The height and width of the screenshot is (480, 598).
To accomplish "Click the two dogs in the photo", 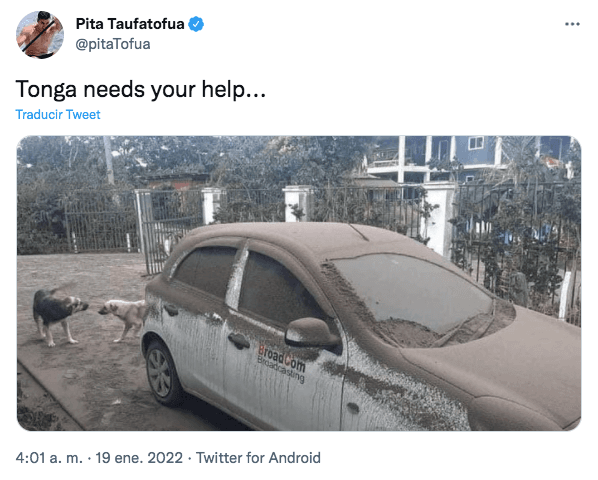I will [x=90, y=316].
